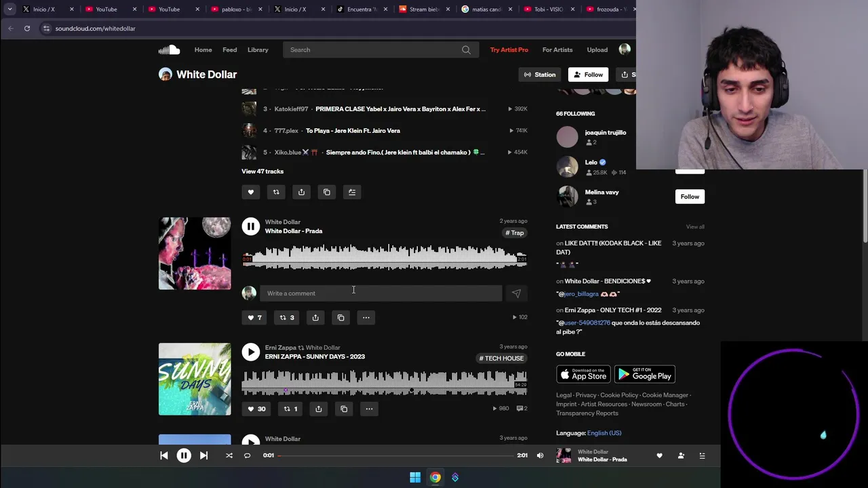
Task: Open the Windows Start button
Action: [415, 477]
